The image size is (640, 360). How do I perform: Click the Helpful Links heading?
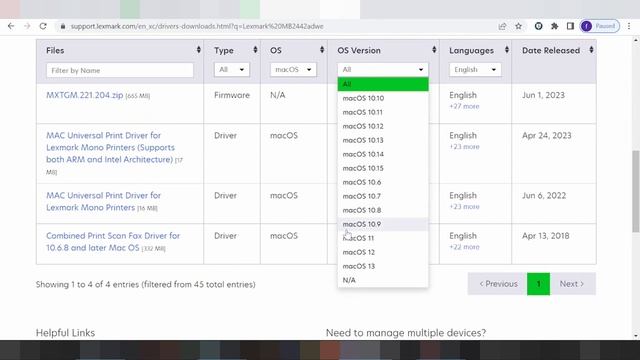click(x=65, y=333)
